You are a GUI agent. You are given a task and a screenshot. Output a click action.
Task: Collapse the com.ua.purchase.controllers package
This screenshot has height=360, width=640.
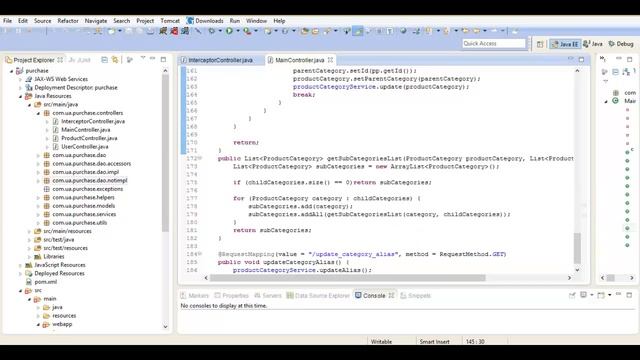point(38,113)
